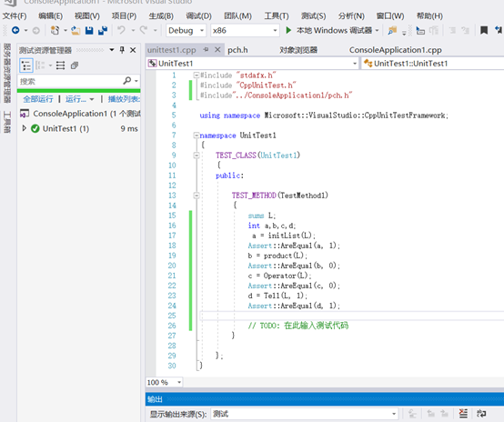Click the go-to-next-message icon in the Output panel
Viewport: 504px width, 422px height.
click(444, 414)
